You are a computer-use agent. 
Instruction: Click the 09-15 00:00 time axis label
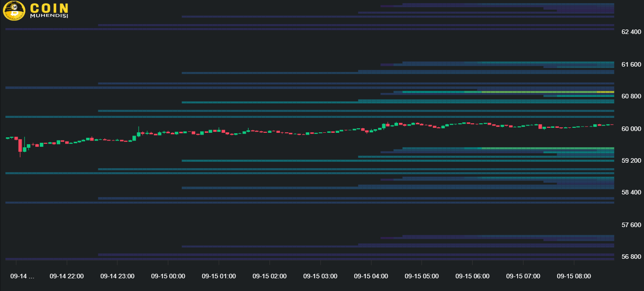(168, 276)
